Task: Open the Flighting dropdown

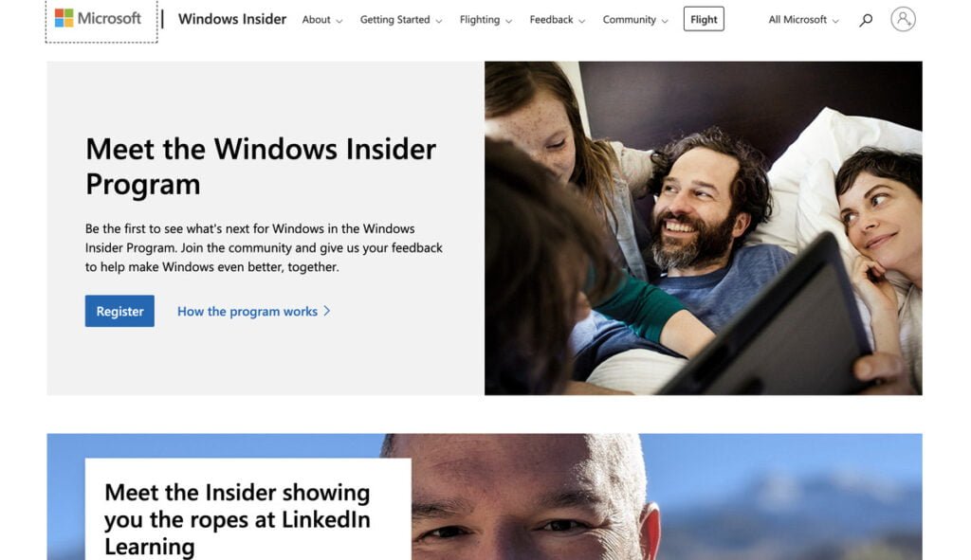Action: tap(485, 20)
